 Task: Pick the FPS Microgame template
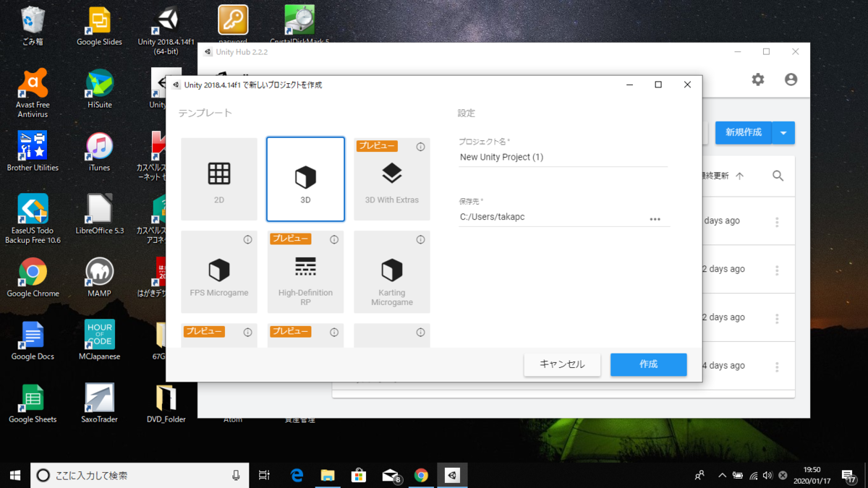pyautogui.click(x=219, y=272)
